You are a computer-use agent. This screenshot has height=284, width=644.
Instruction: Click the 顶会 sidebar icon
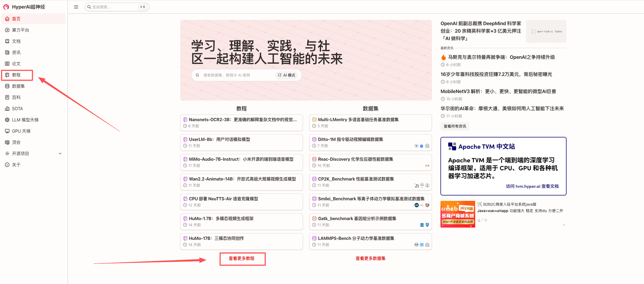pyautogui.click(x=7, y=142)
